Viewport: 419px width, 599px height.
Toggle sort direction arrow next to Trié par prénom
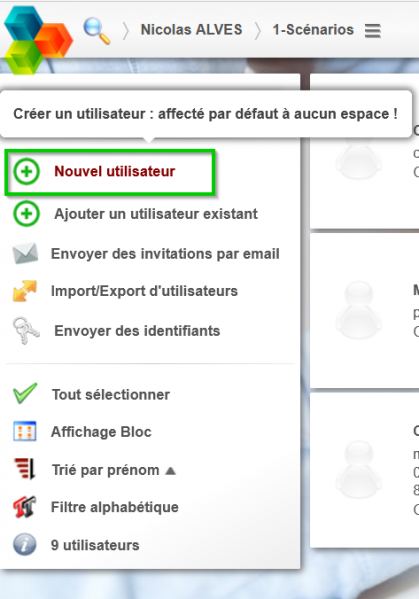pyautogui.click(x=170, y=471)
